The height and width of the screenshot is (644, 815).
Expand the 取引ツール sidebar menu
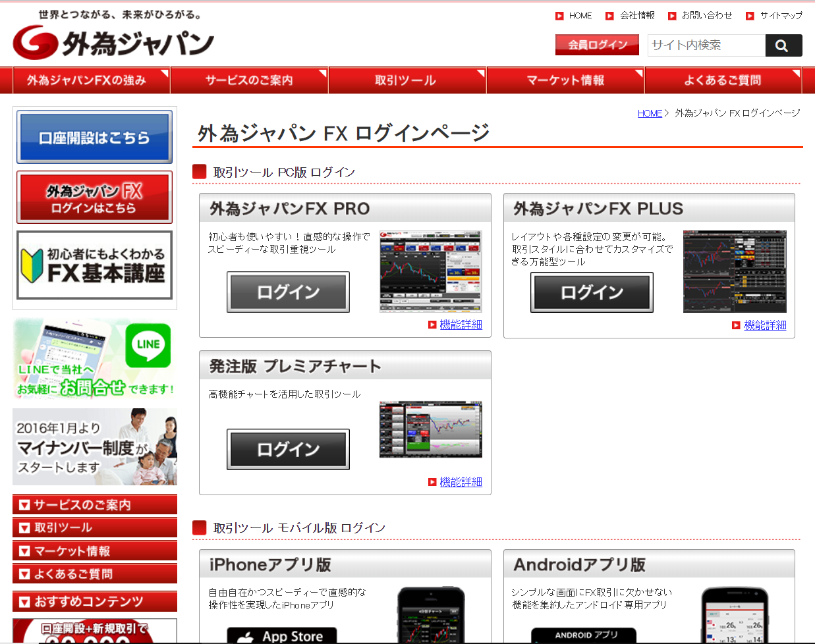coord(94,527)
